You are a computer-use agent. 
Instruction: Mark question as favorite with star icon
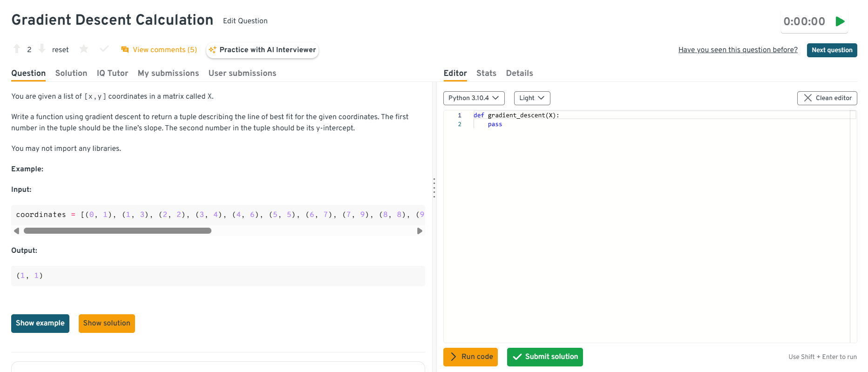[84, 49]
